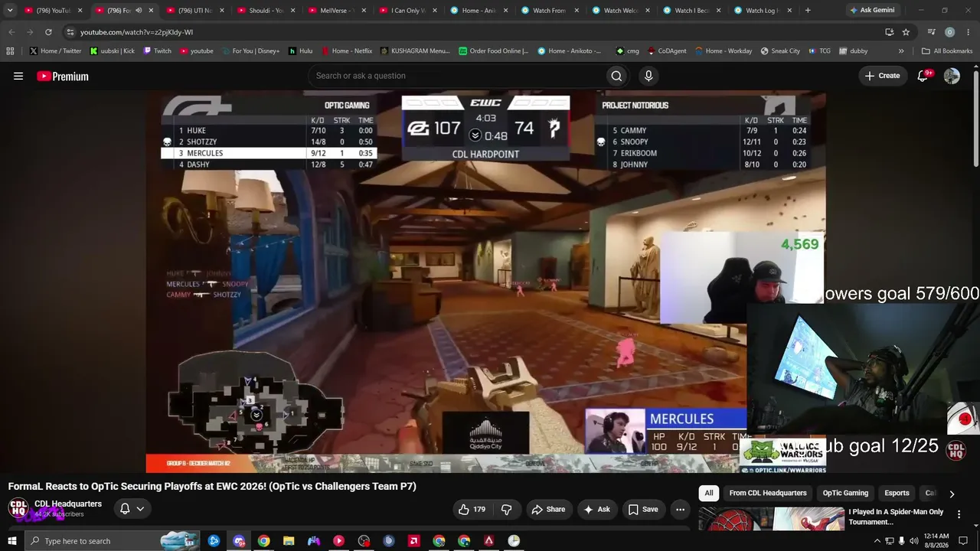Open the 'Home - Netflix' bookmark

[x=346, y=51]
